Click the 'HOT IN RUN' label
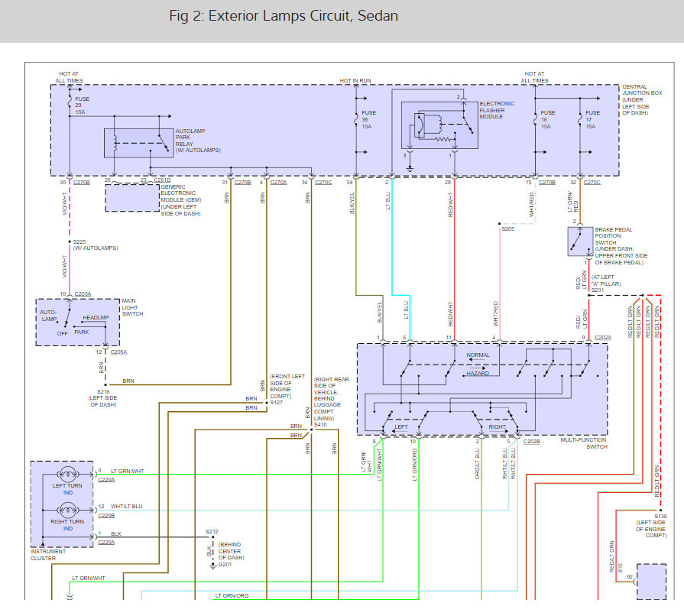 [x=355, y=81]
